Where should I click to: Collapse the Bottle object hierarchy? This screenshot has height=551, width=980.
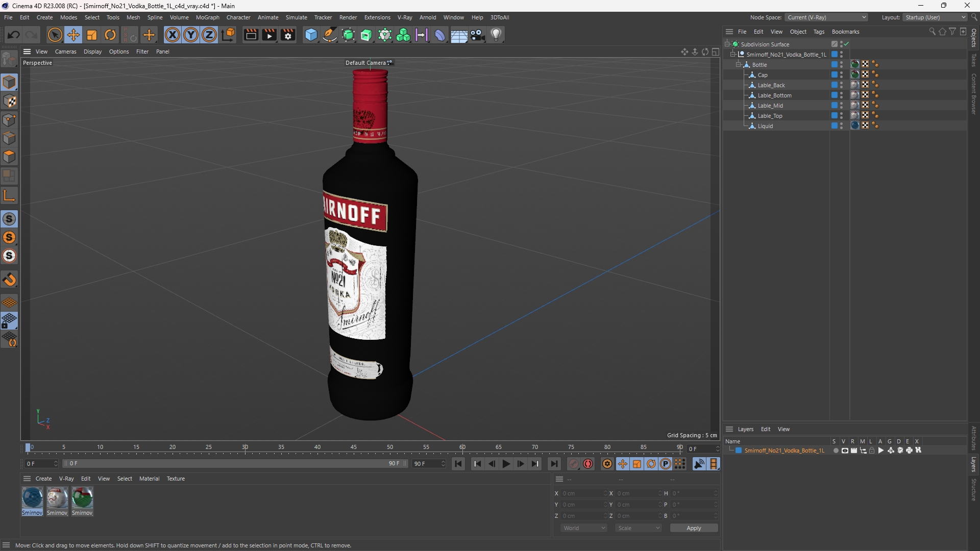[x=738, y=65]
